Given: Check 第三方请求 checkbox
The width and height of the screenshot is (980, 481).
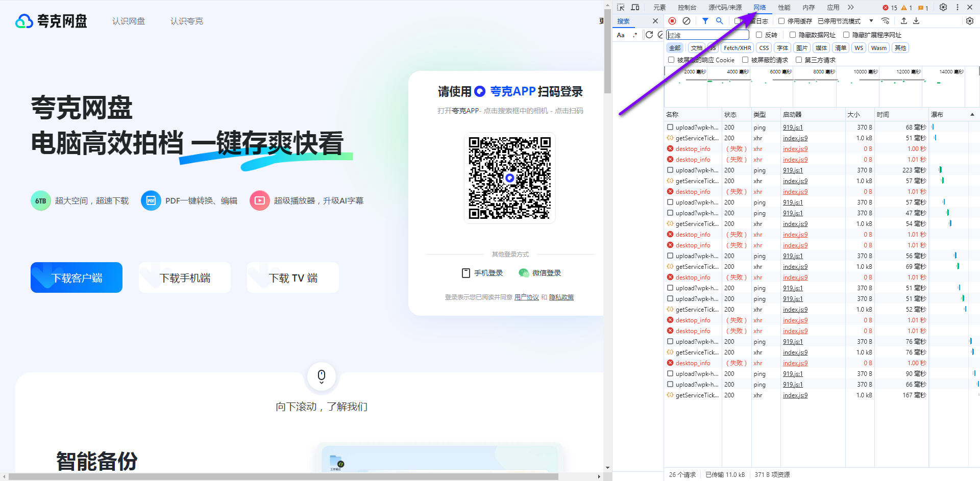Looking at the screenshot, I should 799,60.
